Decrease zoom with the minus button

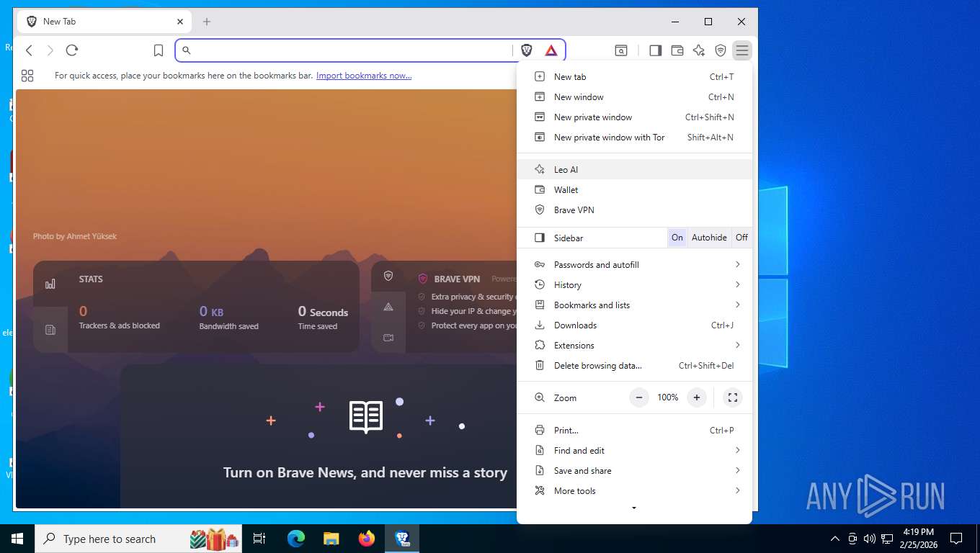[639, 397]
